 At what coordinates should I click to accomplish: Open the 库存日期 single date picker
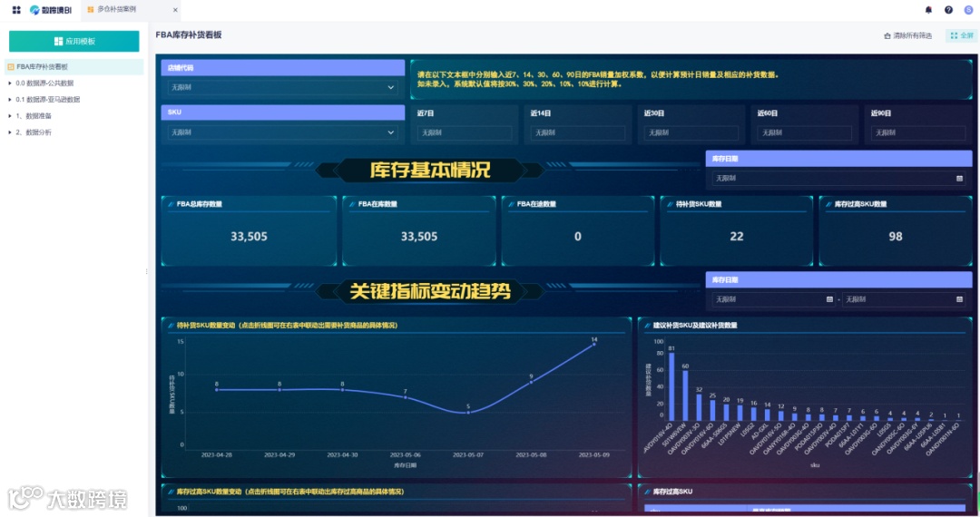point(838,179)
